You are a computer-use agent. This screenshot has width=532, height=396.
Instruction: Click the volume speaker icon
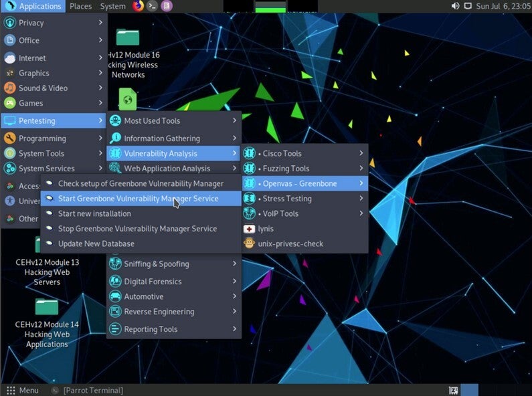[455, 6]
